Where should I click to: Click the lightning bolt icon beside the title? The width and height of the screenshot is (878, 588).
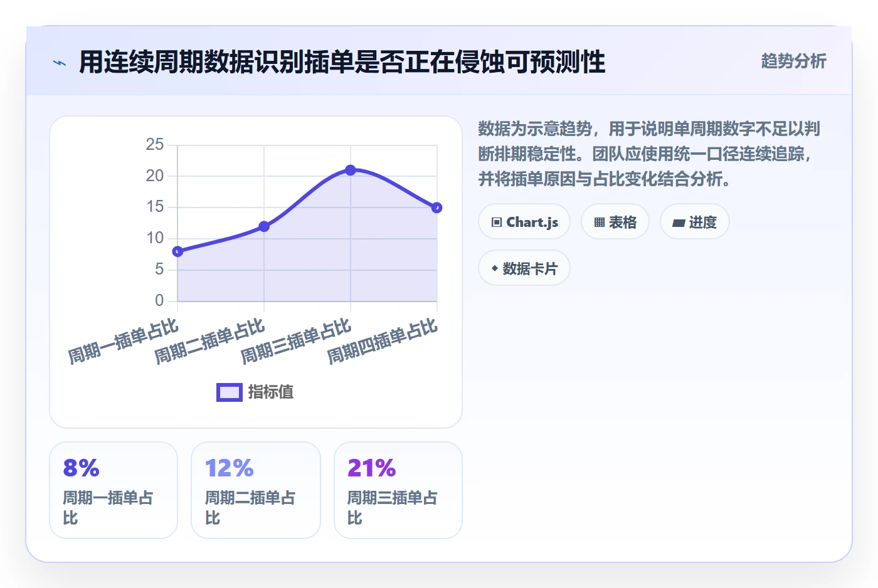tap(60, 63)
